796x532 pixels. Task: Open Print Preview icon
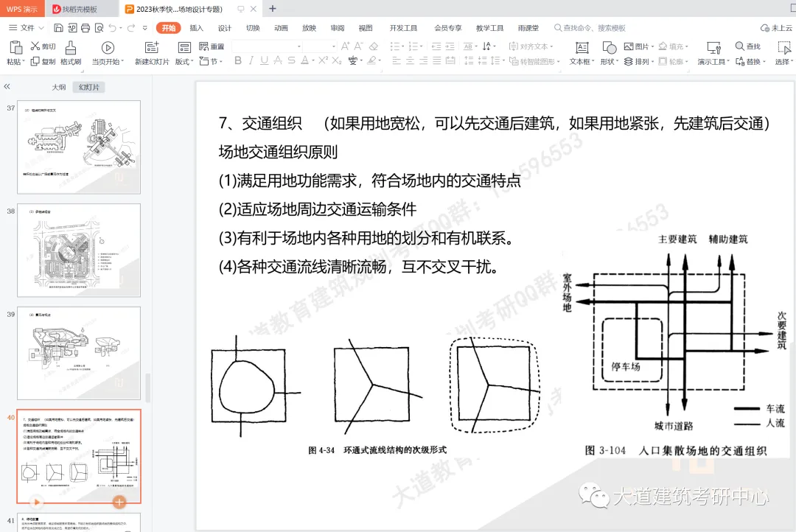coord(99,28)
